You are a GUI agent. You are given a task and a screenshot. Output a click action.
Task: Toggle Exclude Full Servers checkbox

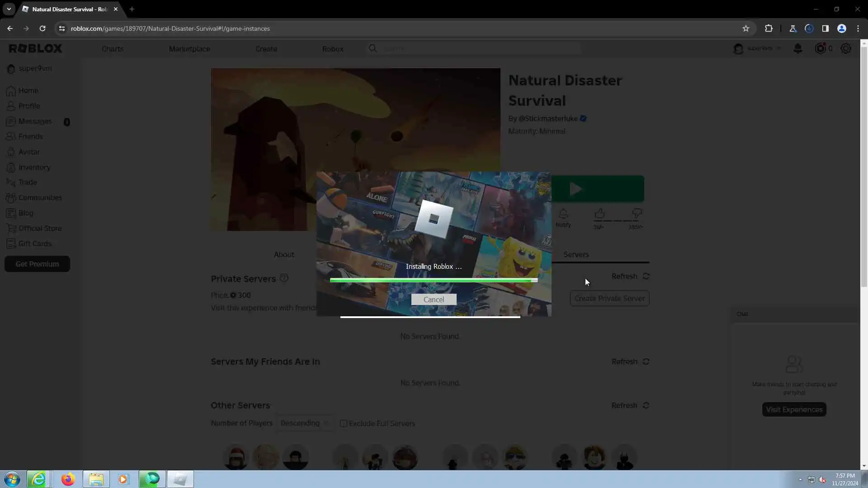(344, 423)
